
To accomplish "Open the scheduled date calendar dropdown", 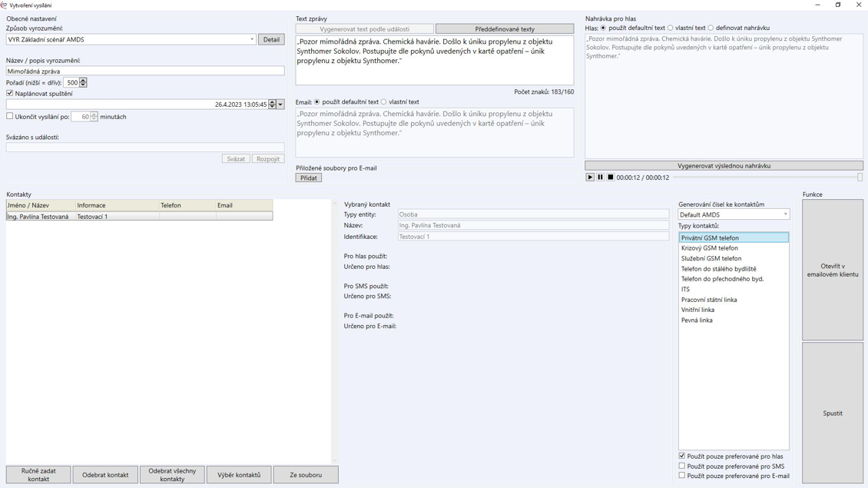I will click(280, 105).
